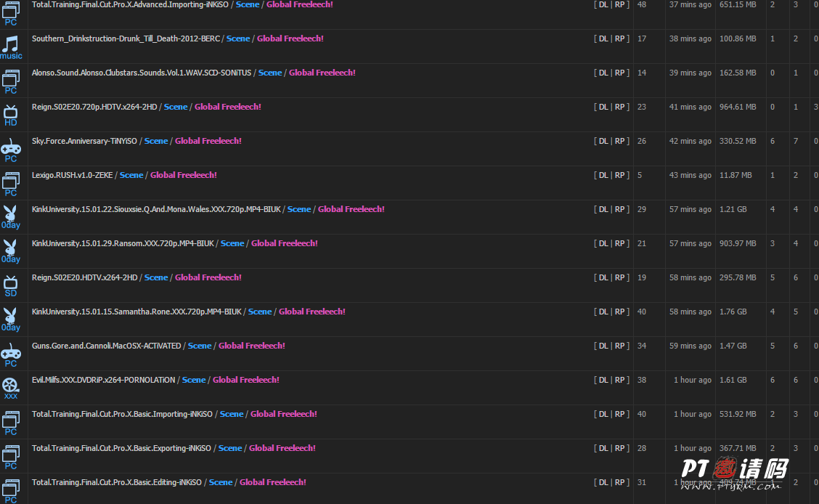Select the Scene tag for Sky.Force.Anniversary
Screen dimensions: 819x504
[x=156, y=141]
